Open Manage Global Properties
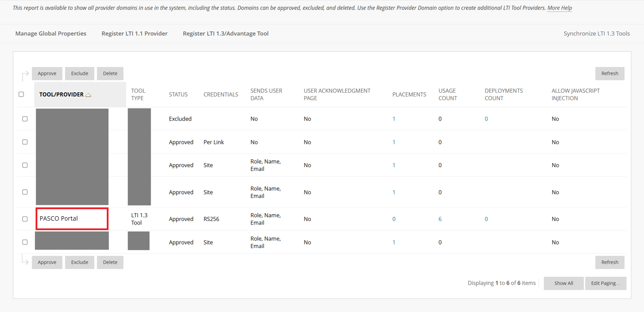The image size is (644, 312). point(51,34)
